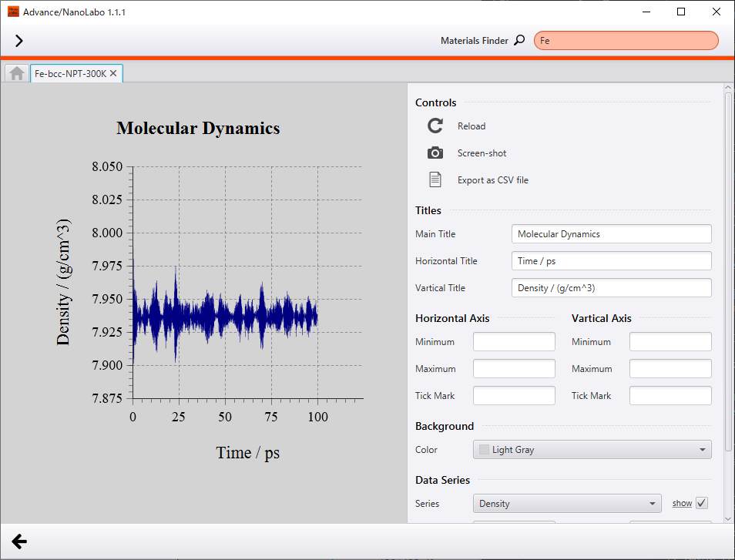Click Export as CSV file
The height and width of the screenshot is (560, 735).
click(492, 180)
